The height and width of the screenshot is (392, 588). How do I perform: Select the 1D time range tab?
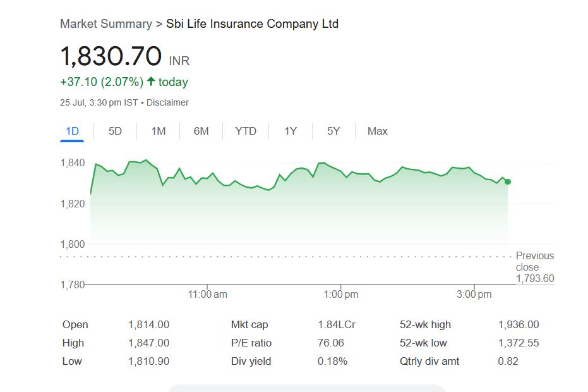(x=73, y=131)
